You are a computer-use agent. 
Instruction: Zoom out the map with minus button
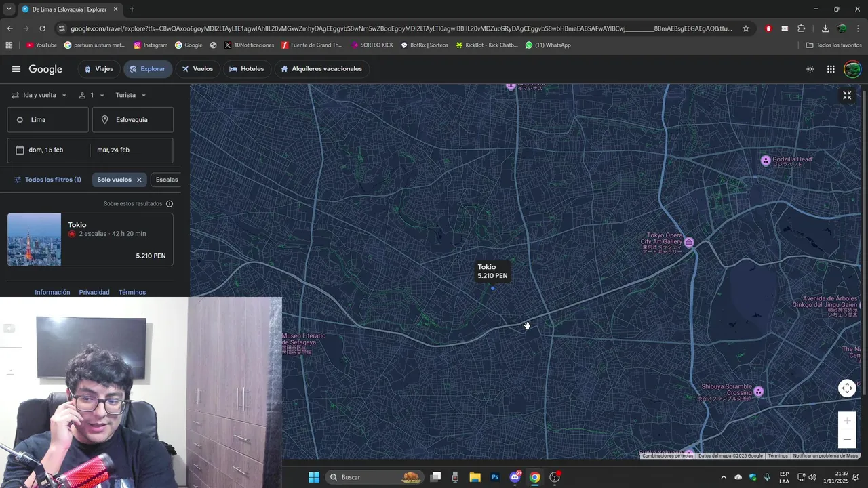tap(847, 439)
